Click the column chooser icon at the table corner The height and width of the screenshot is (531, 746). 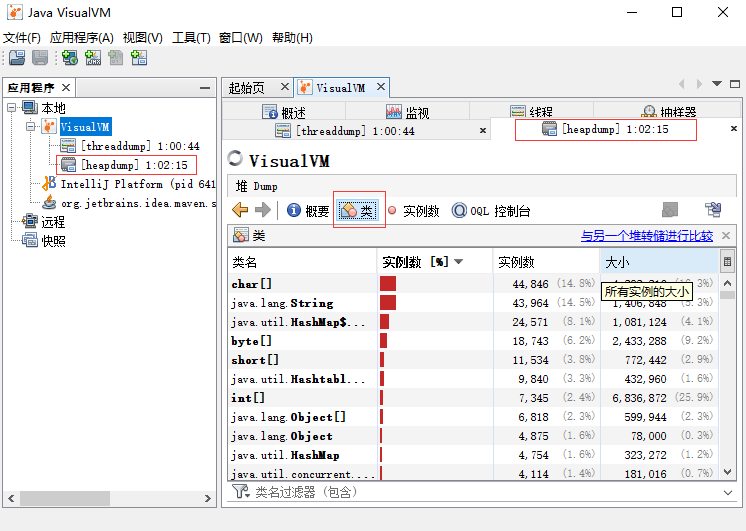point(727,261)
